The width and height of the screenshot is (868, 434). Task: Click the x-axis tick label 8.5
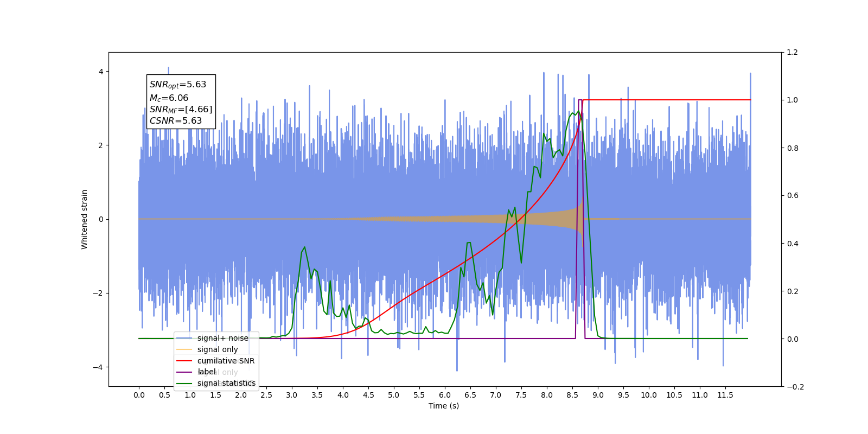point(572,395)
